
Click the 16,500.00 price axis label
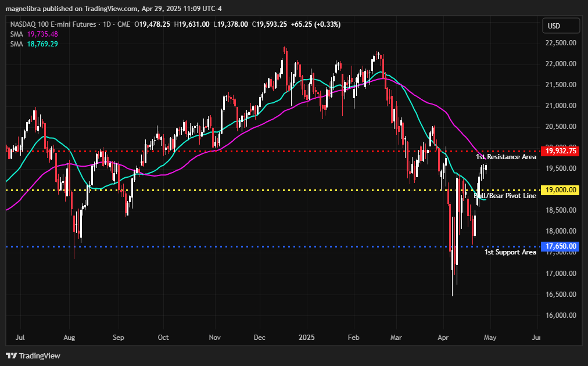(x=561, y=295)
